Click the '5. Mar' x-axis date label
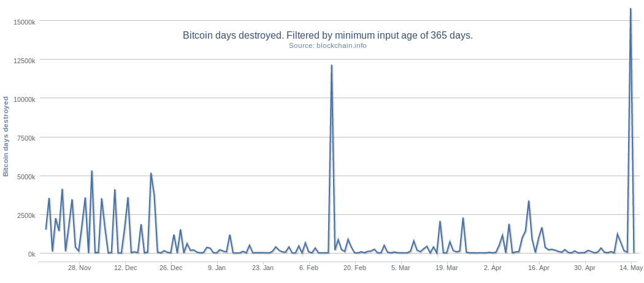Viewport: 644px width, 283px height. [401, 268]
